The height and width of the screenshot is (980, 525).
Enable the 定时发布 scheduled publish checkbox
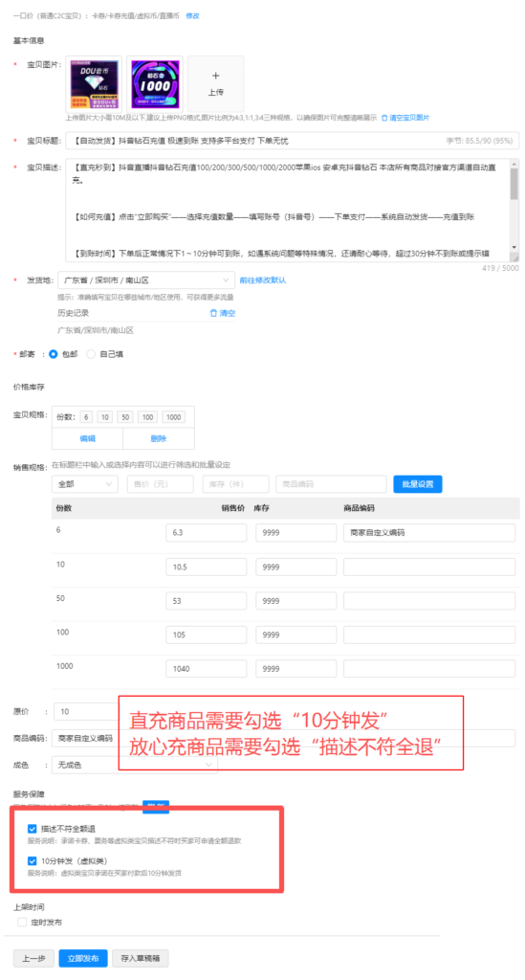pyautogui.click(x=22, y=922)
